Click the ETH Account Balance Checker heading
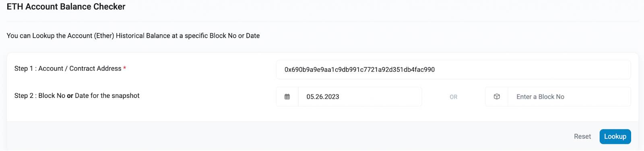 pos(66,6)
